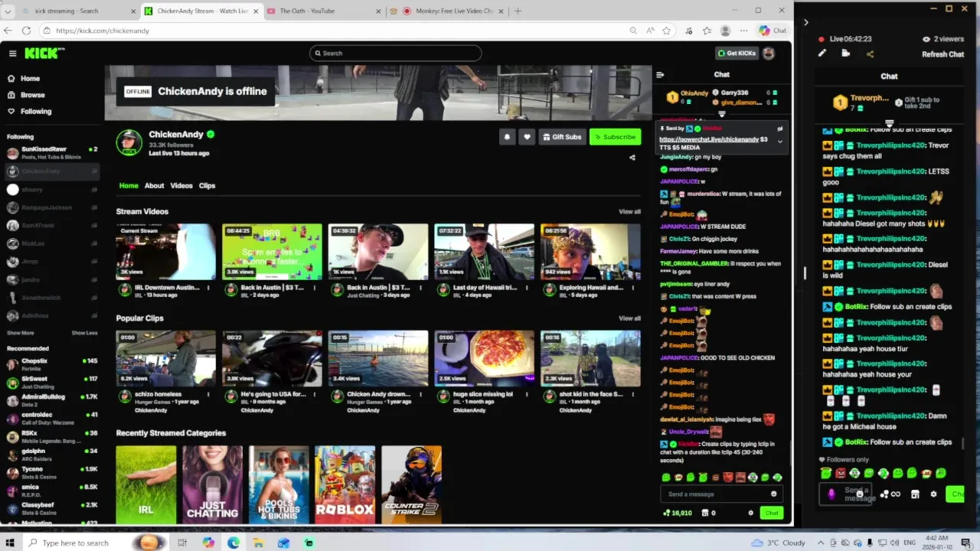
Task: Open the Counter-Strike 2 category card
Action: click(x=411, y=484)
